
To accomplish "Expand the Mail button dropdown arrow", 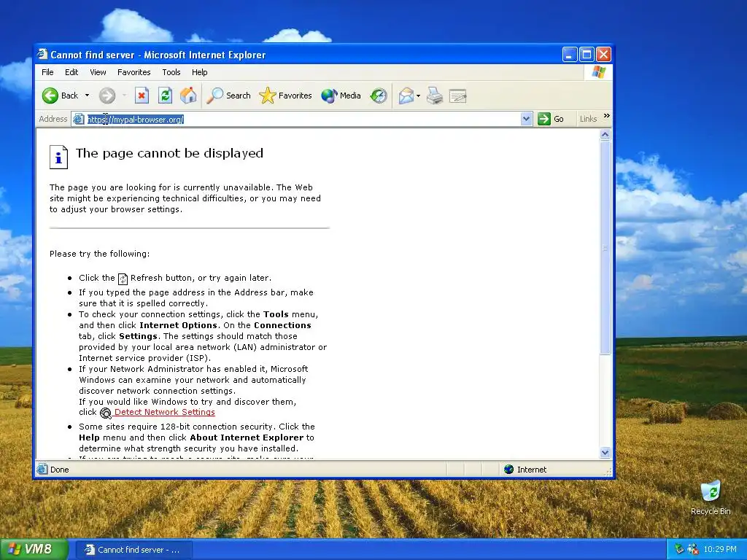I will [x=418, y=96].
